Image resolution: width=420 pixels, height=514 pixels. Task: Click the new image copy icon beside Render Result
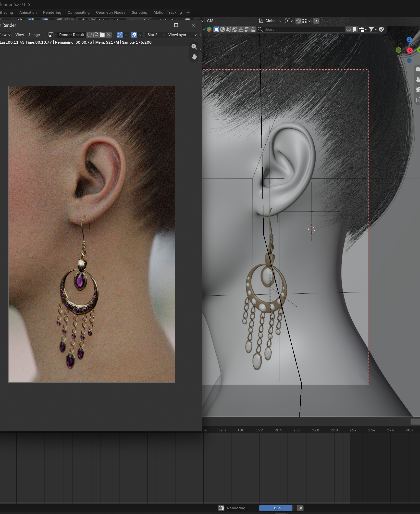coord(96,35)
